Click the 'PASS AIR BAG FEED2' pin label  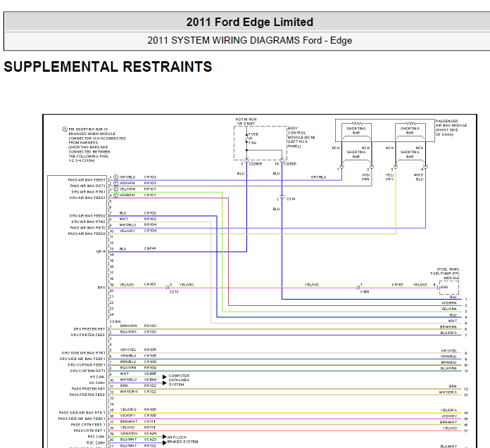[x=87, y=233]
